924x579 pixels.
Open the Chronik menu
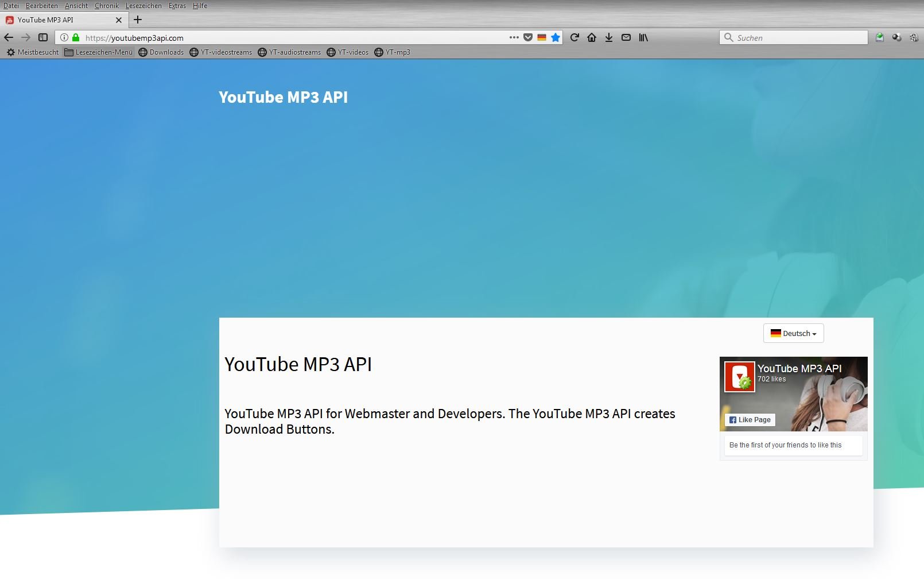107,6
